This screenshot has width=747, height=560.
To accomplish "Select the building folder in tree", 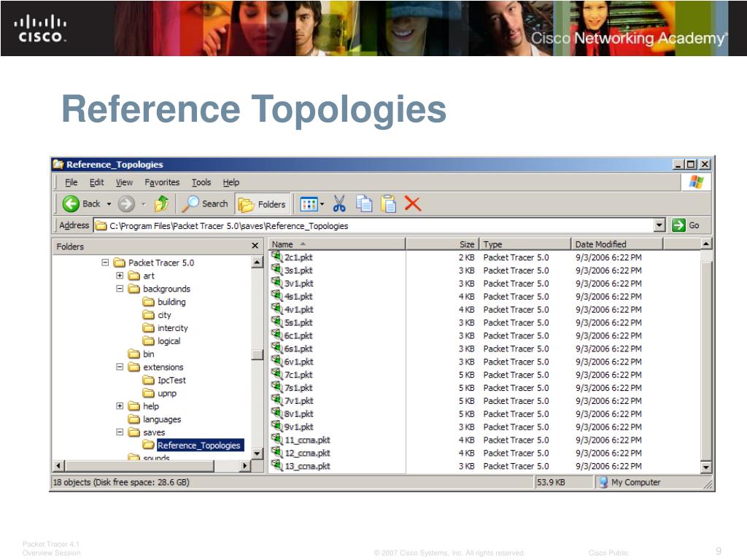I will 164,302.
